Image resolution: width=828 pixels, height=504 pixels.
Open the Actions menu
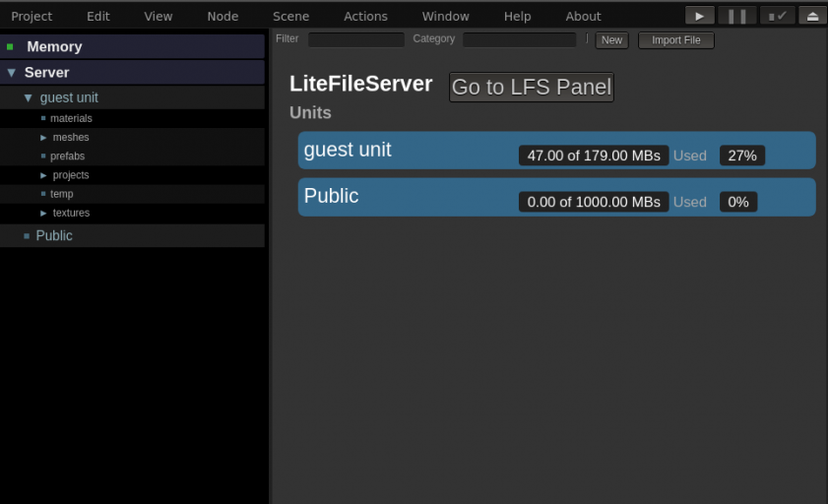point(365,16)
